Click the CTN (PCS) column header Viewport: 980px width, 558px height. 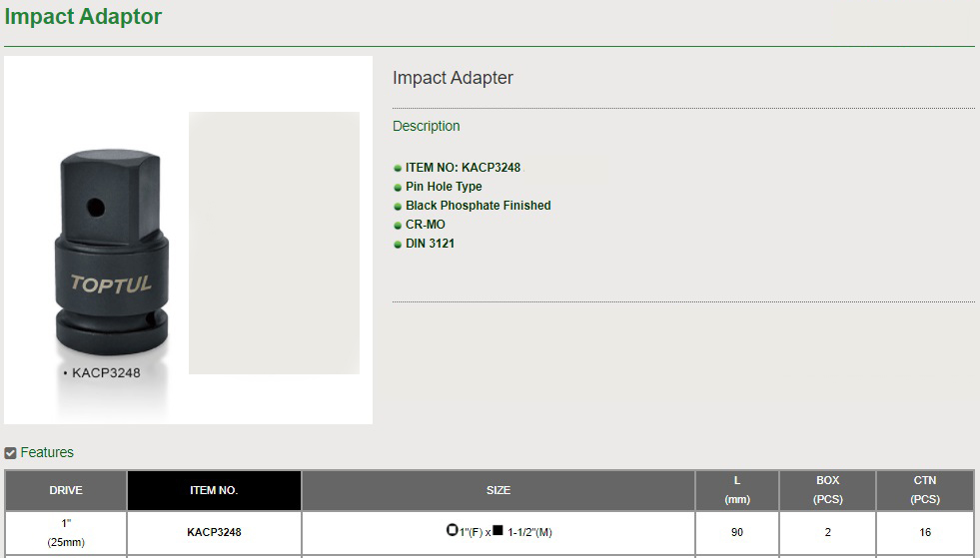click(925, 490)
